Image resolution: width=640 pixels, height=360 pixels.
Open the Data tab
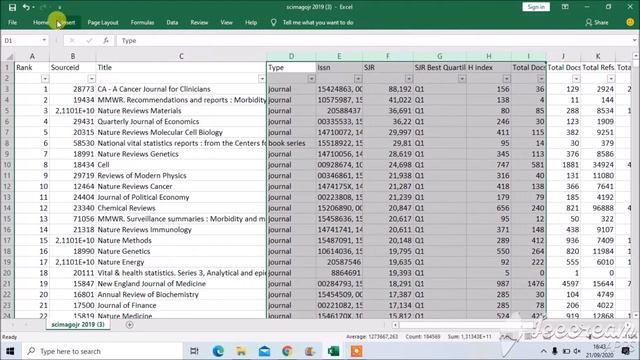172,22
